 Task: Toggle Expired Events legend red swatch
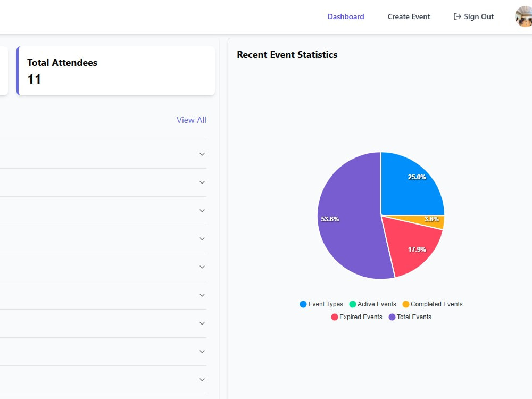coord(335,317)
